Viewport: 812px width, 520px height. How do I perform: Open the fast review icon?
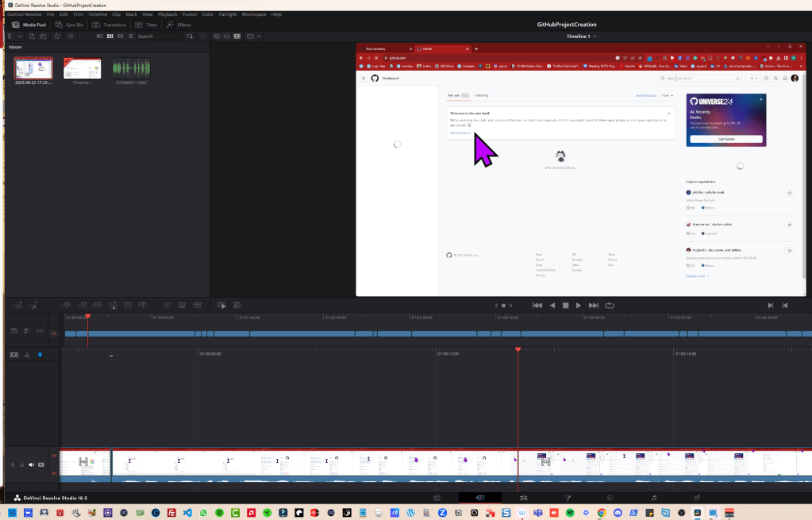point(221,305)
